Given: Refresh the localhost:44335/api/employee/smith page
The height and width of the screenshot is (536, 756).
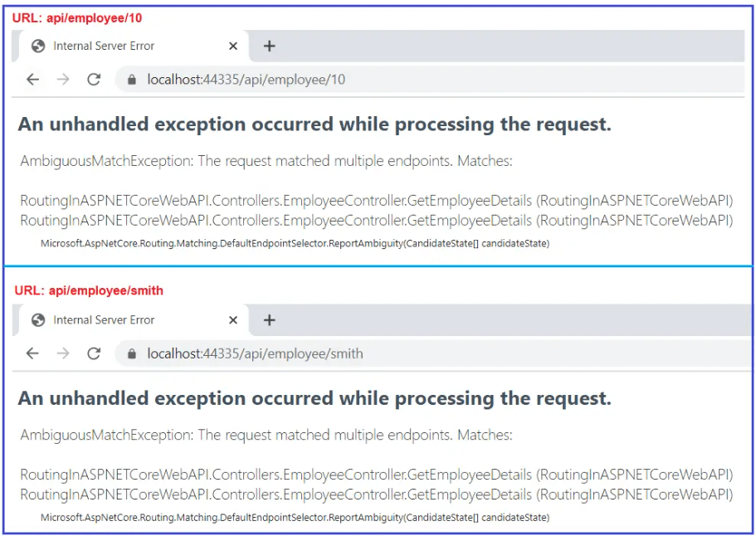Looking at the screenshot, I should coord(94,353).
